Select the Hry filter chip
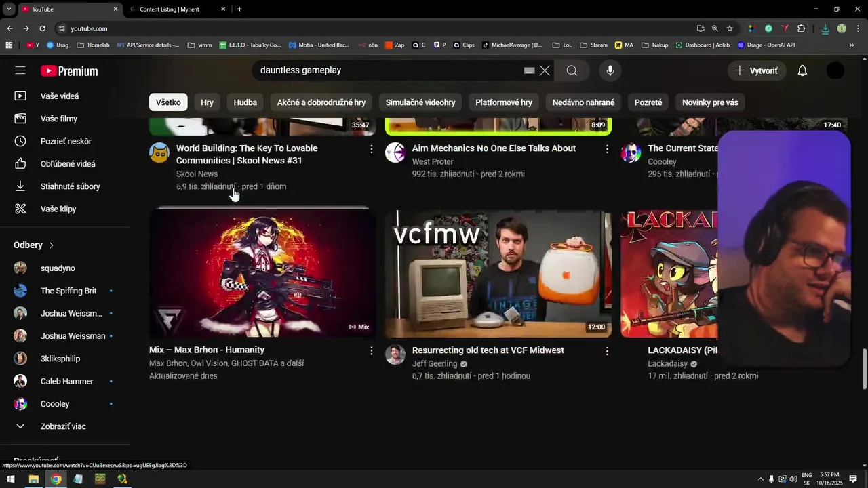 [x=207, y=102]
